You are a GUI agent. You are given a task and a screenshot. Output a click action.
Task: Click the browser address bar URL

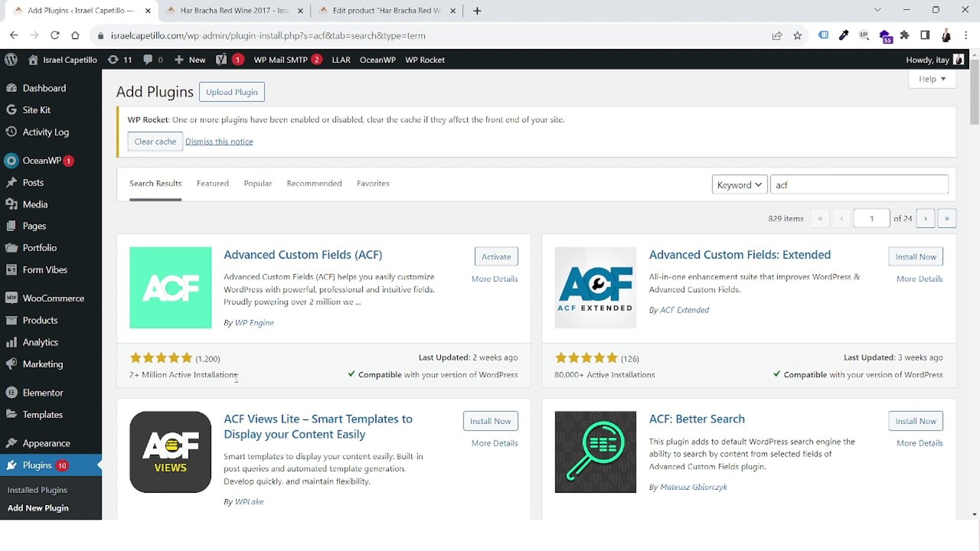pyautogui.click(x=268, y=35)
